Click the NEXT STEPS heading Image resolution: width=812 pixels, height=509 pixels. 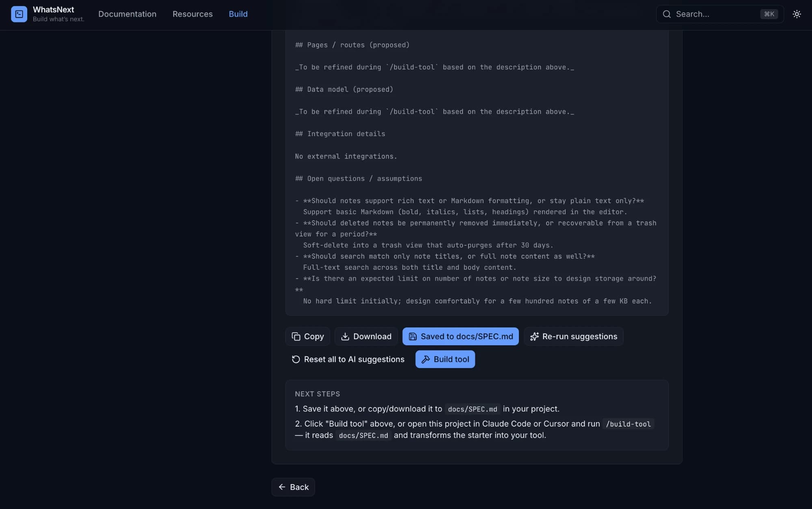[317, 394]
